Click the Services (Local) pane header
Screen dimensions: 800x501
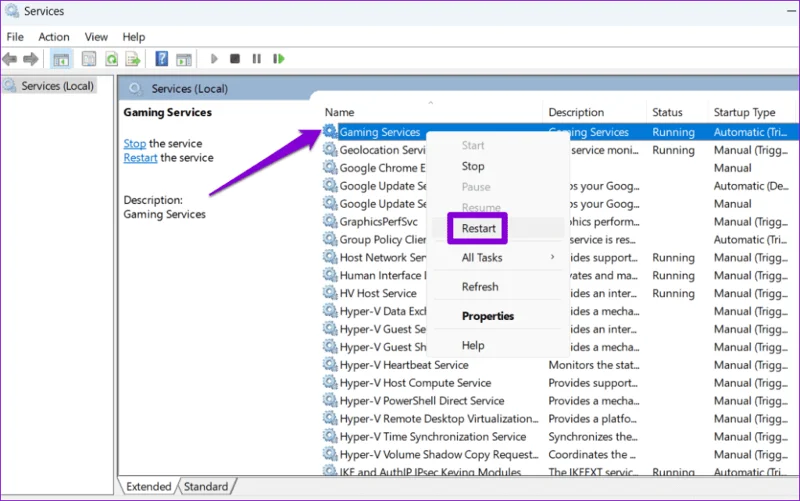(x=189, y=89)
